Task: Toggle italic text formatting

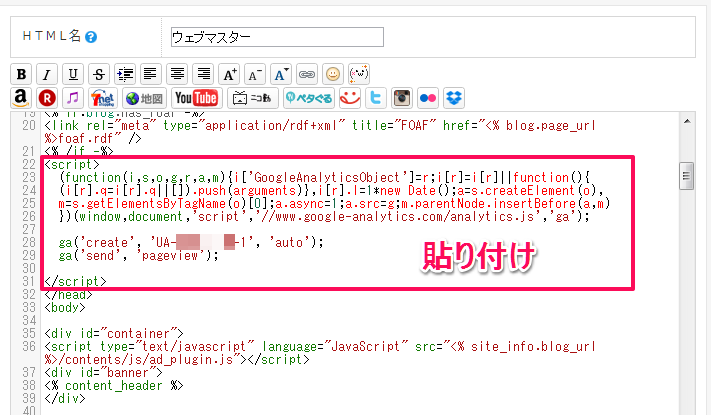Action: tap(47, 73)
